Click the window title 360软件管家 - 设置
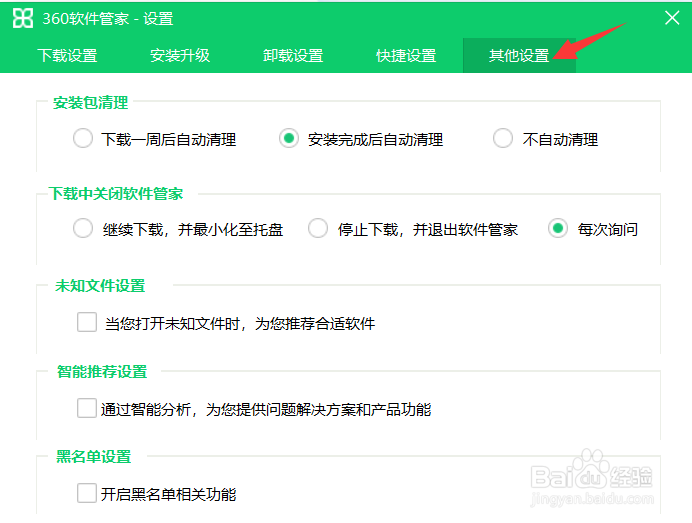Viewport: 692px width, 523px height. (108, 19)
